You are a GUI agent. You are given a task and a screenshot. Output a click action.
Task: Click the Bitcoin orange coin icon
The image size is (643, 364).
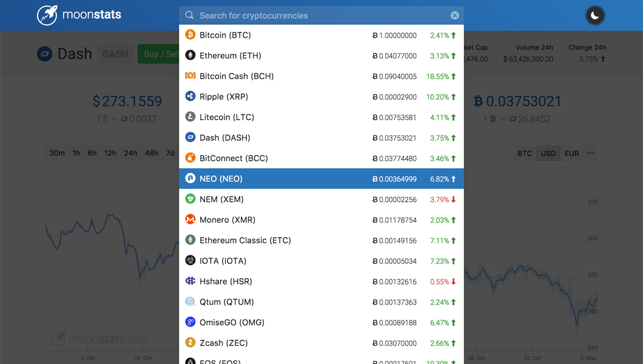(190, 35)
